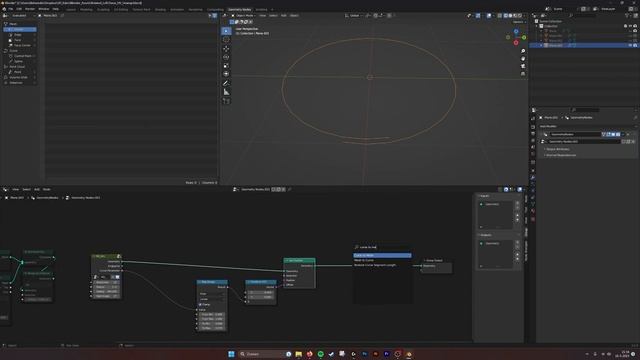Viewport: 640px width, 360px height.
Task: Open spreadsheet Evaluated mode dropdown
Action: pyautogui.click(x=19, y=16)
